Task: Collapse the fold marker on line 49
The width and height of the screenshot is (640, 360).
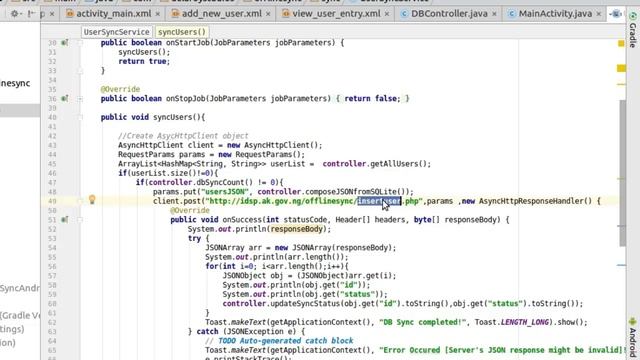Action: pos(80,201)
